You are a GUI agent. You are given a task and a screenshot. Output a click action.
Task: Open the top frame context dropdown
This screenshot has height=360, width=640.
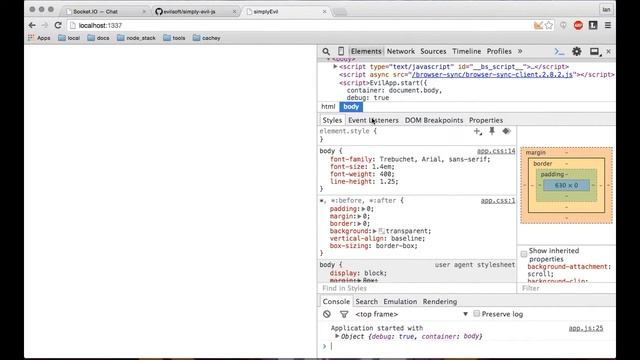(411, 314)
